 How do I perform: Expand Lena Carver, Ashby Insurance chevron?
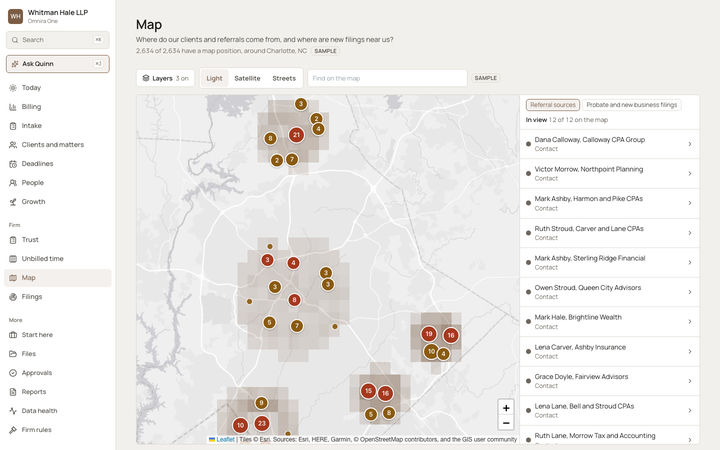click(690, 351)
